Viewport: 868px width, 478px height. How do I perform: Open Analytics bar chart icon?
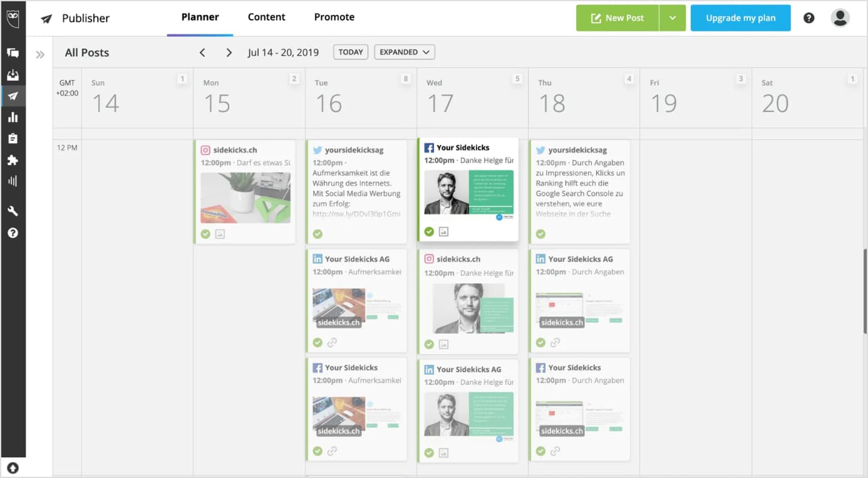point(13,118)
